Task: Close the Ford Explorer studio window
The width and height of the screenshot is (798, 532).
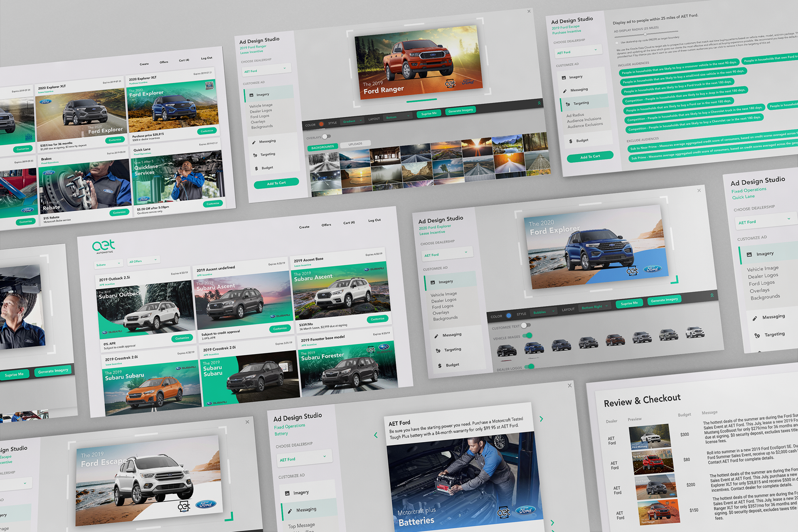Action: [699, 190]
